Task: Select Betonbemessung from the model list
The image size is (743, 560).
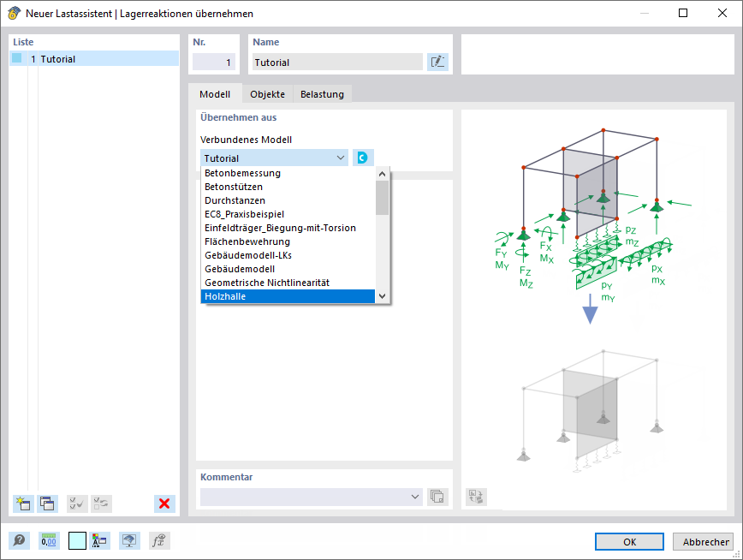Action: [288, 173]
